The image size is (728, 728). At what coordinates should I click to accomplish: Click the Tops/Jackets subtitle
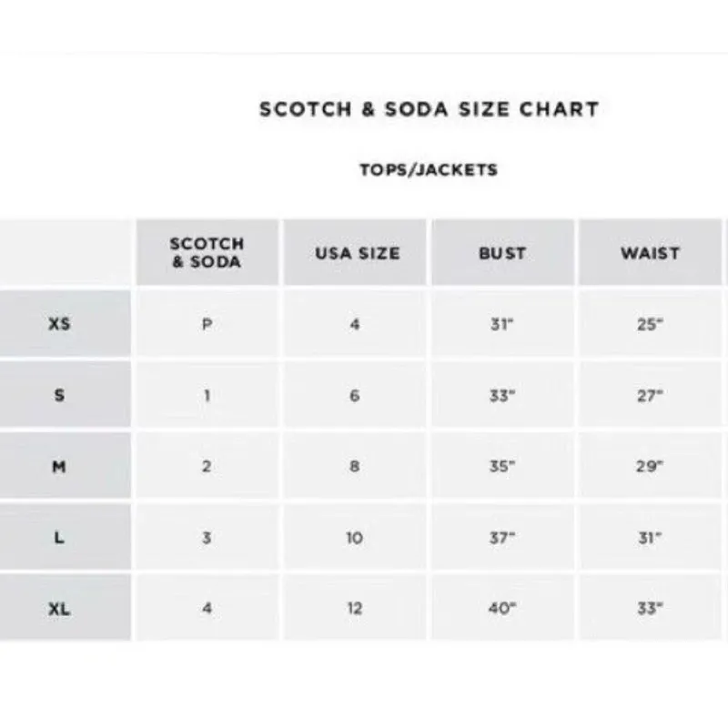pyautogui.click(x=428, y=170)
